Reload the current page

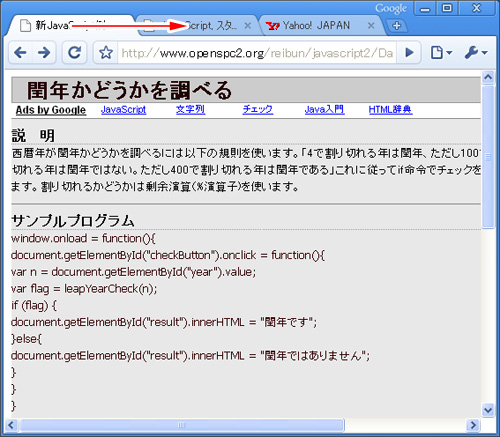coord(74,53)
